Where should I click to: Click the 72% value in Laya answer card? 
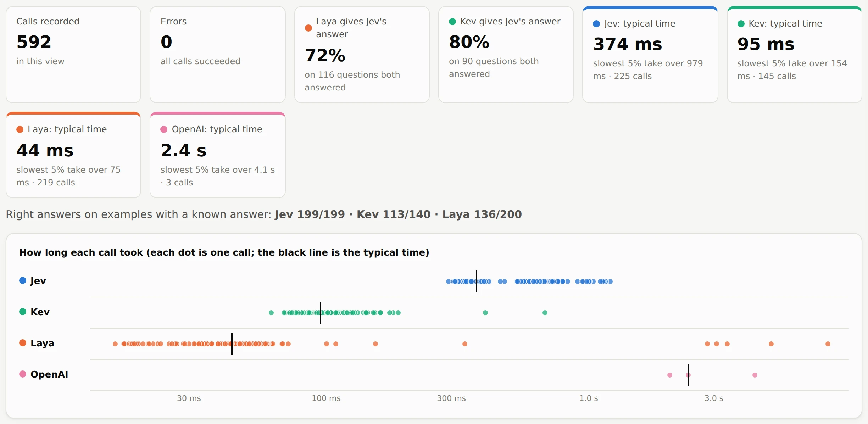point(325,55)
